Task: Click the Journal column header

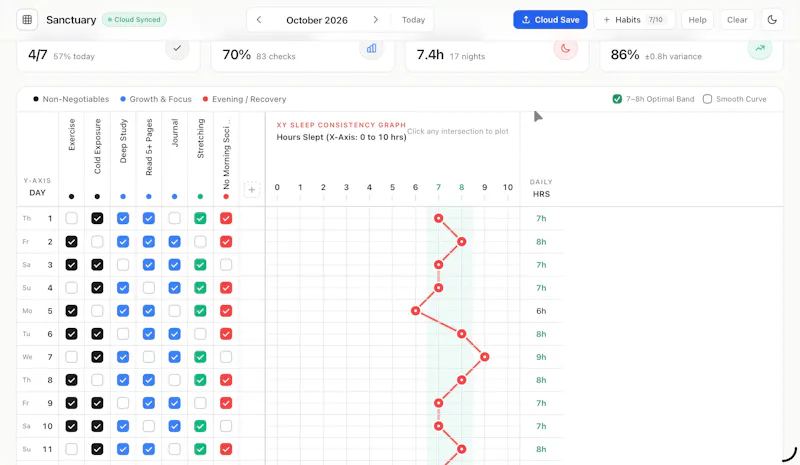Action: (174, 133)
